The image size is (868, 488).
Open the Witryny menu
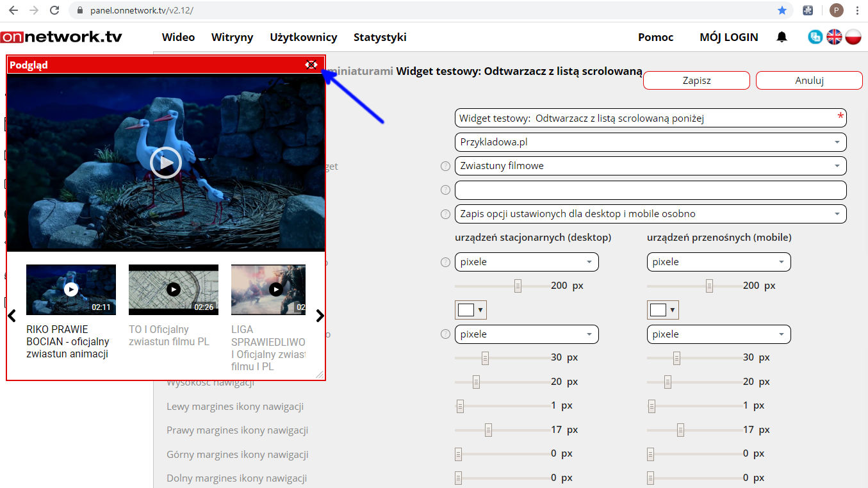[232, 37]
